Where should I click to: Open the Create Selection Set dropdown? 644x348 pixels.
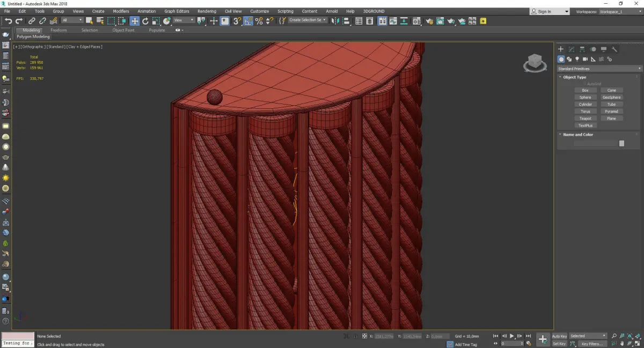(308, 20)
